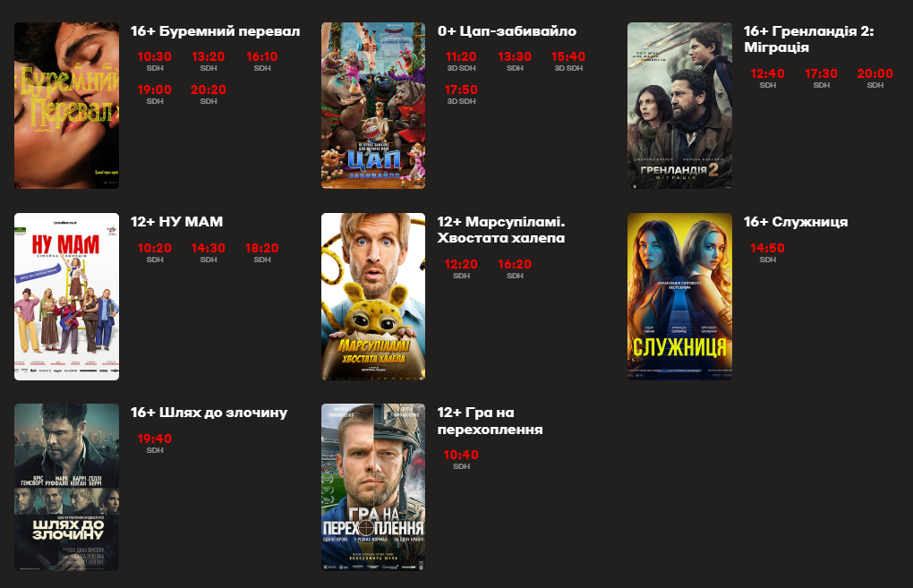Pick the 17:30 Гренландія 2 showtime
Screen dimensions: 913x588
click(x=821, y=78)
